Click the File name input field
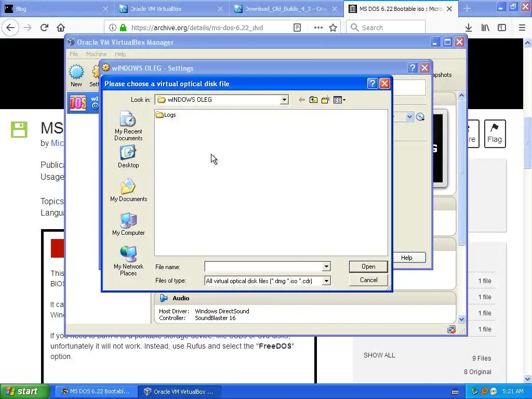The image size is (532, 399). click(x=263, y=267)
